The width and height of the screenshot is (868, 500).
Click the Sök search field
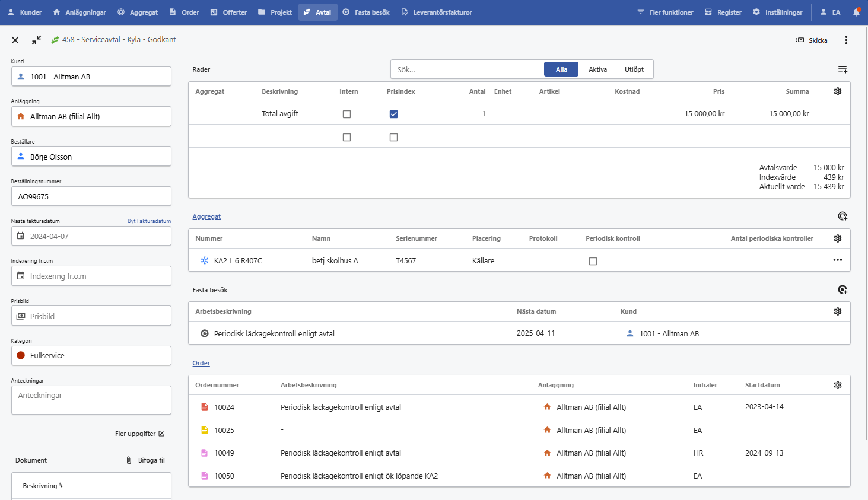pyautogui.click(x=466, y=69)
